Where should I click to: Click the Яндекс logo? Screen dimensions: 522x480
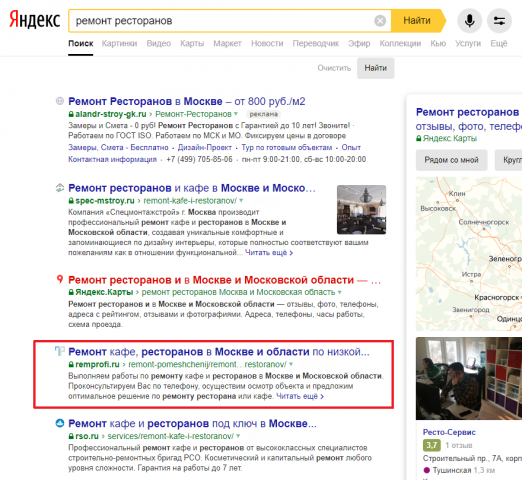coord(34,20)
